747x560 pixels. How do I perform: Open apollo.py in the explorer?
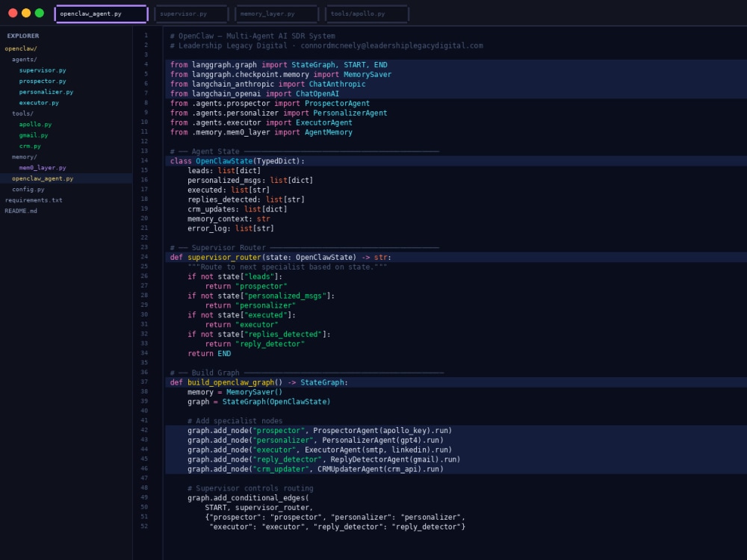35,124
